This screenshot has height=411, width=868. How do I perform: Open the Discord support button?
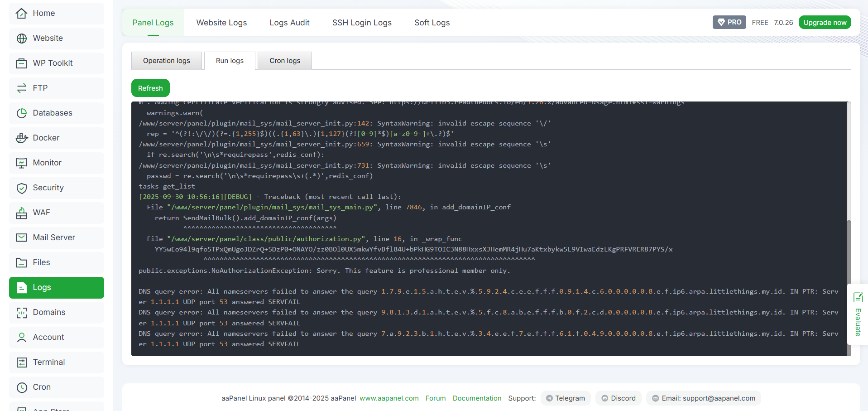tap(619, 398)
